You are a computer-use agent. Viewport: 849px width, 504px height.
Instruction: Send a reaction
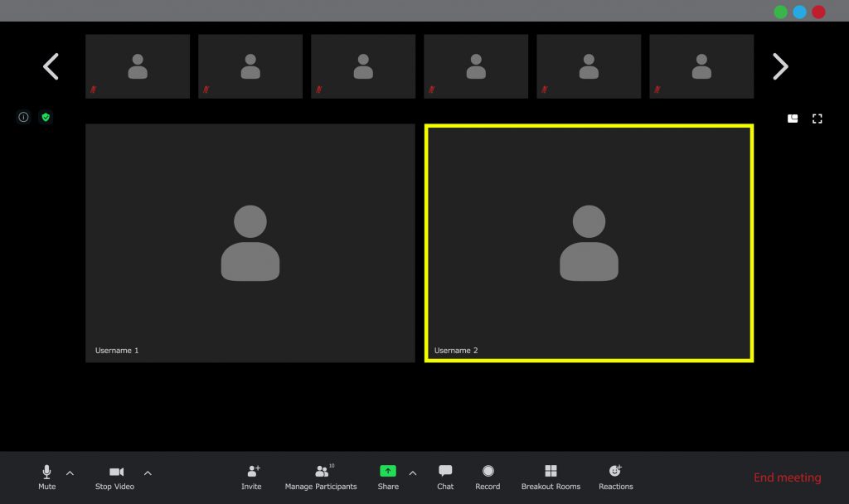click(x=615, y=477)
